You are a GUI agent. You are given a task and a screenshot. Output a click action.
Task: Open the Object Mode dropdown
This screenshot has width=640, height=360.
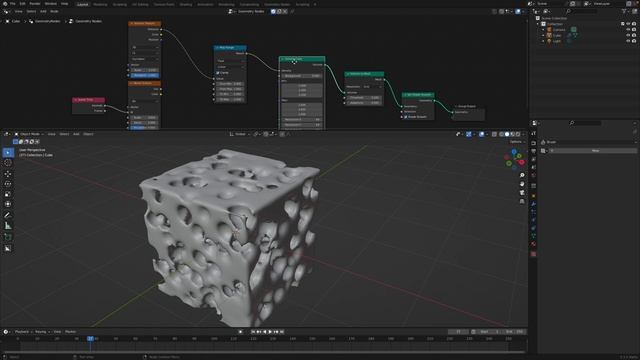[x=29, y=134]
